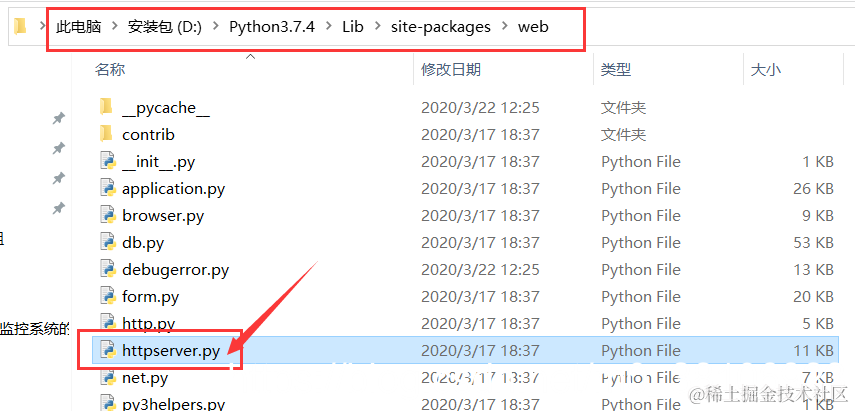Image resolution: width=855 pixels, height=411 pixels.
Task: Expand the chevron after Lib in path
Action: [377, 26]
